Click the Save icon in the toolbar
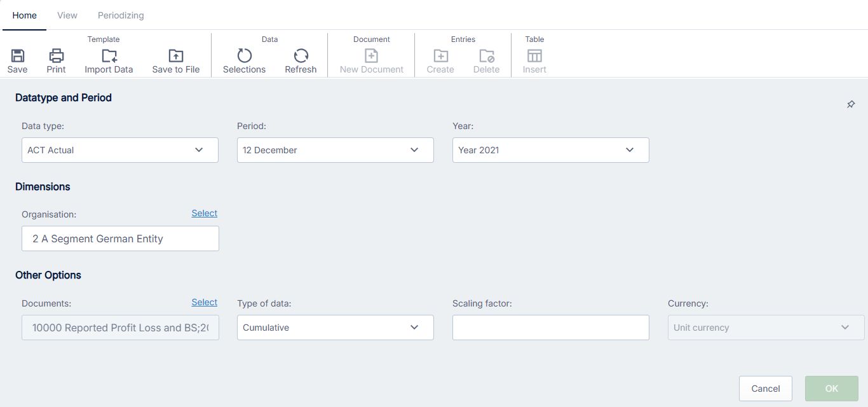The width and height of the screenshot is (868, 407). (x=17, y=56)
